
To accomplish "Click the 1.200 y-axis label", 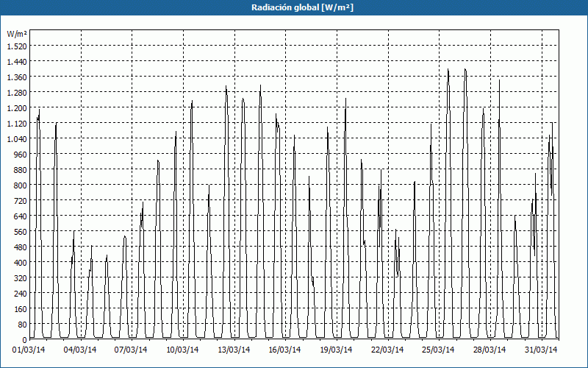I will coord(17,107).
